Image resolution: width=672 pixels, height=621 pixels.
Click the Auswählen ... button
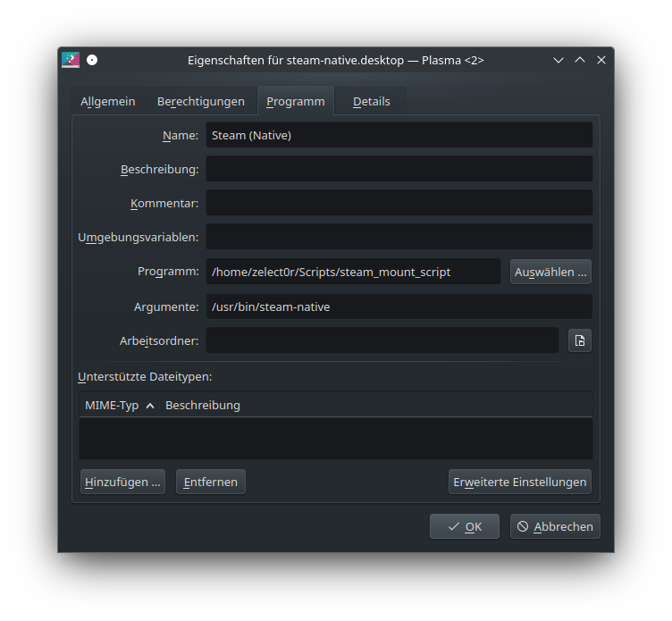[550, 272]
